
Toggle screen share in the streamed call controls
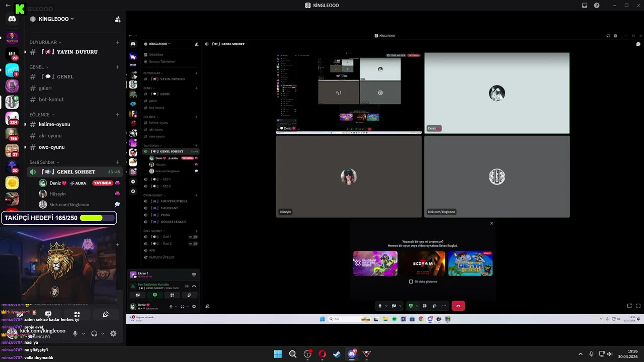(411, 306)
